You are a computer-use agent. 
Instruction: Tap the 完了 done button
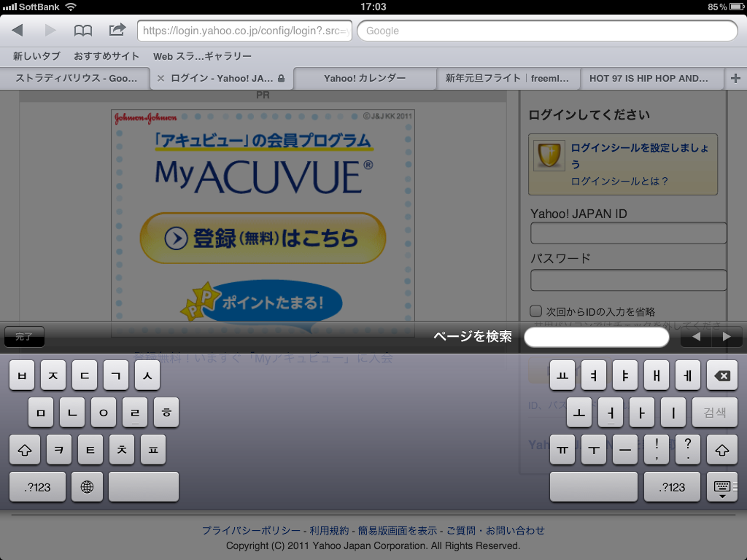[x=24, y=337]
